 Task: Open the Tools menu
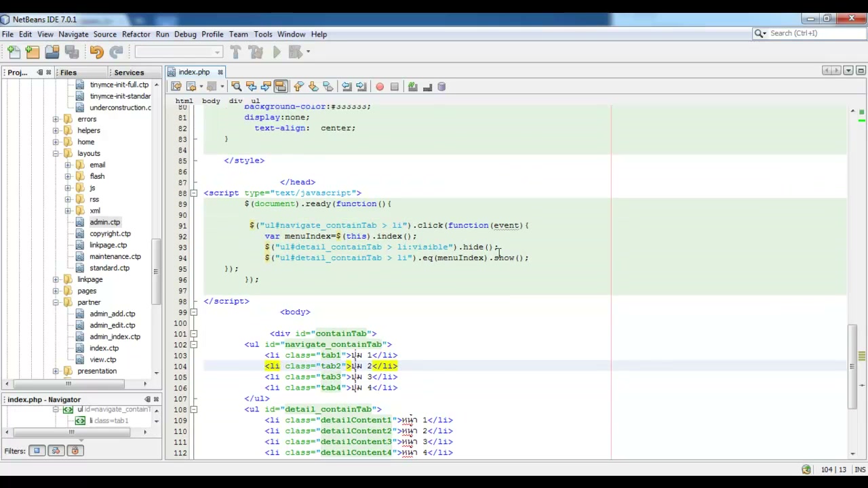263,34
